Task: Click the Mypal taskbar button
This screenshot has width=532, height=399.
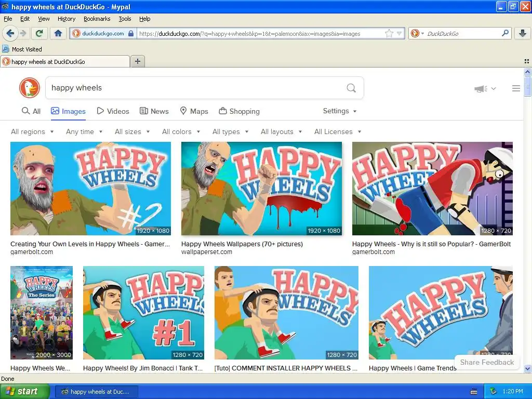Action: (96, 392)
